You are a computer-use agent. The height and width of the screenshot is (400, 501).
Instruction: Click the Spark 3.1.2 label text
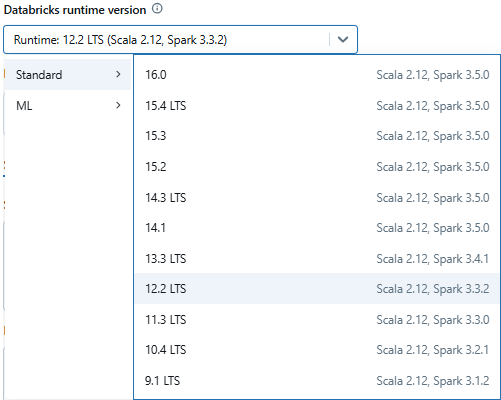pos(461,381)
